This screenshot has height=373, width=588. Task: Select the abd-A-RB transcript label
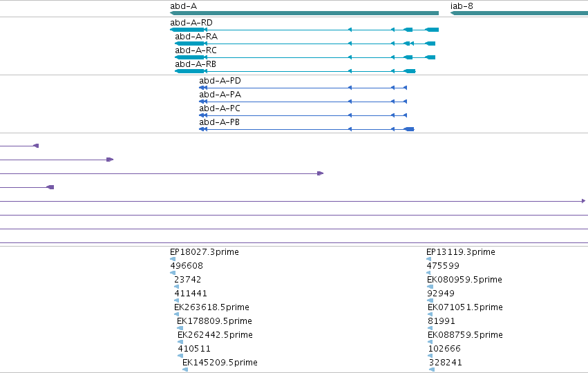[196, 64]
